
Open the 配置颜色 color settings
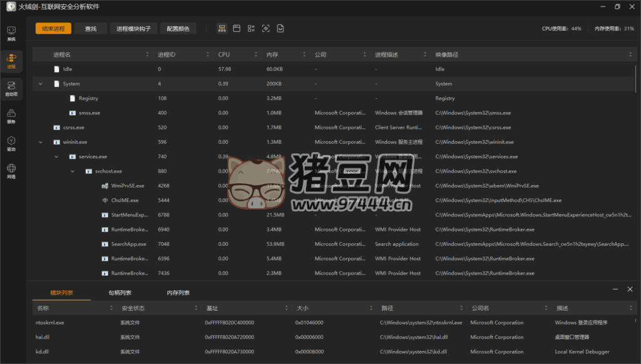pos(178,29)
